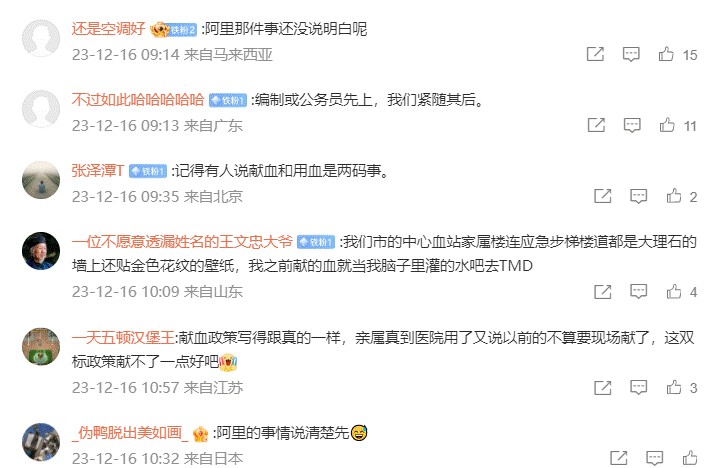Reply to the 阿里的事情说清楚先 comment

654,458
